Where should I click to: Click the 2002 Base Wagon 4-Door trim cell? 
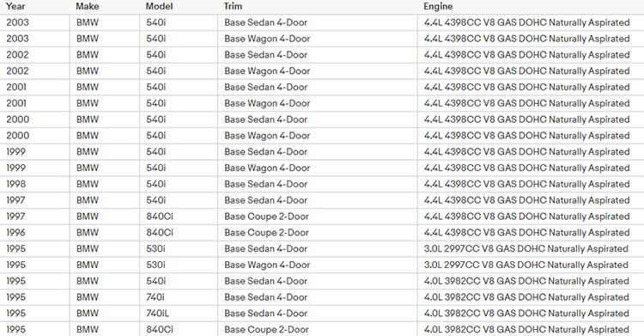click(x=318, y=70)
